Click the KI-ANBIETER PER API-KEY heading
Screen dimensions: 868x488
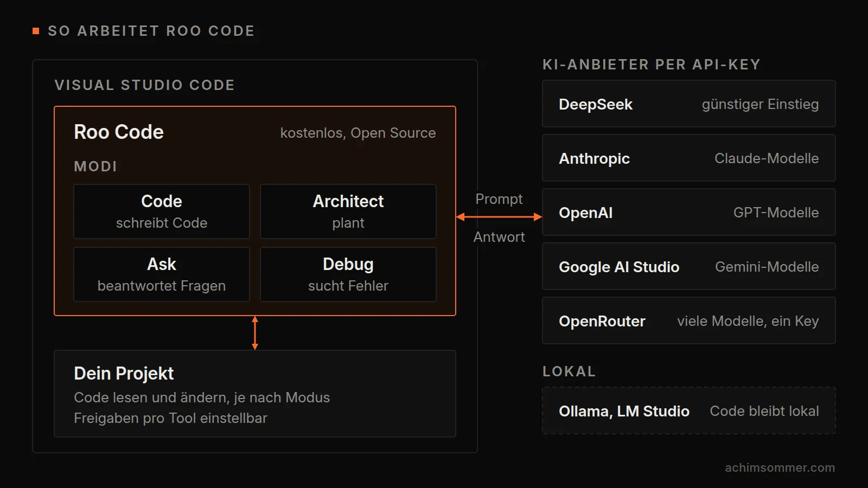652,65
